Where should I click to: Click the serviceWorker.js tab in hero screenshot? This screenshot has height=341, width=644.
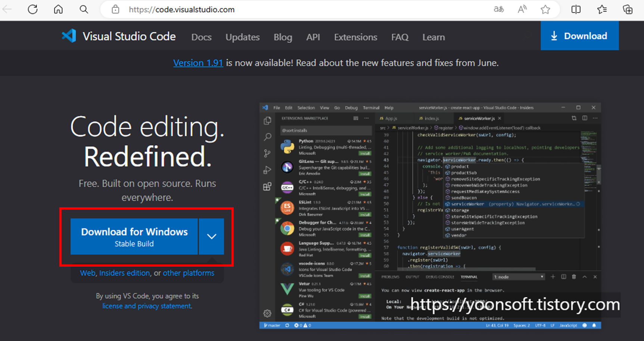click(479, 118)
